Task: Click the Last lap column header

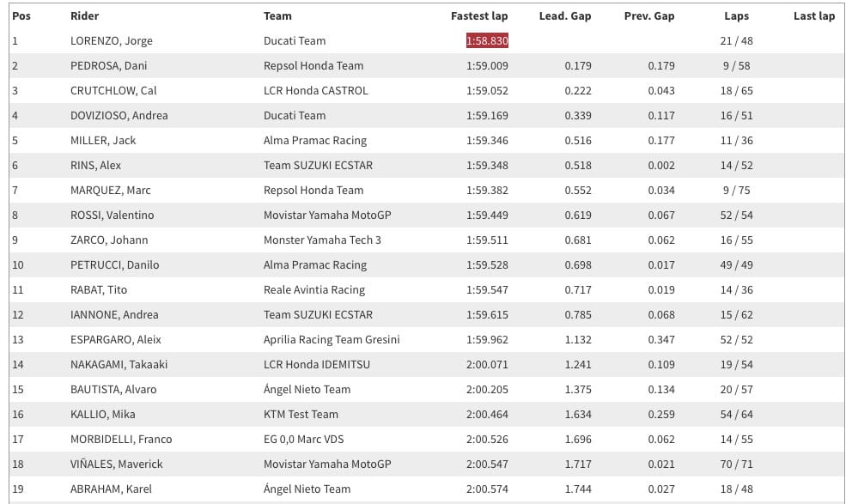Action: (814, 16)
